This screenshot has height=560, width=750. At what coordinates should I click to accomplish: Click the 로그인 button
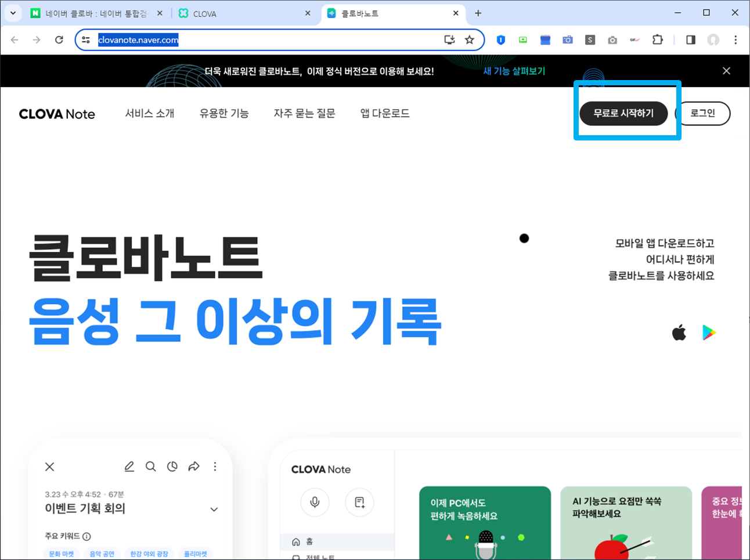pyautogui.click(x=703, y=113)
